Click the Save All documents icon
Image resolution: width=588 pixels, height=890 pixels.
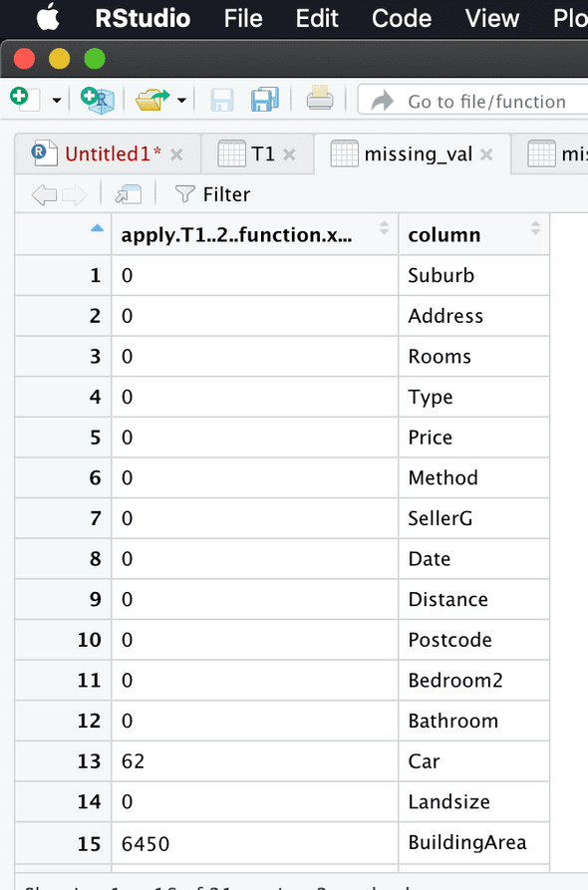(265, 100)
